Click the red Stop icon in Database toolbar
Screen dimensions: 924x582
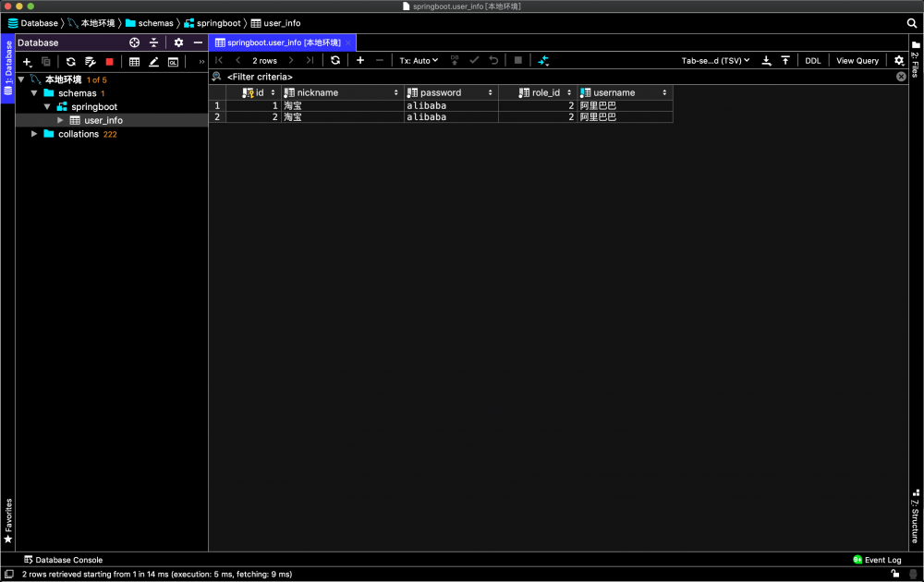pos(109,61)
